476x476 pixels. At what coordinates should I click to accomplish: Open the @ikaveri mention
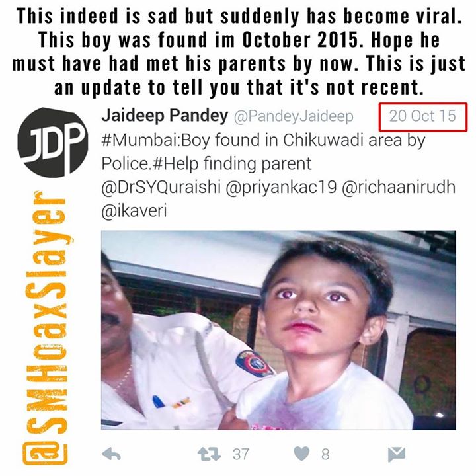coord(134,211)
